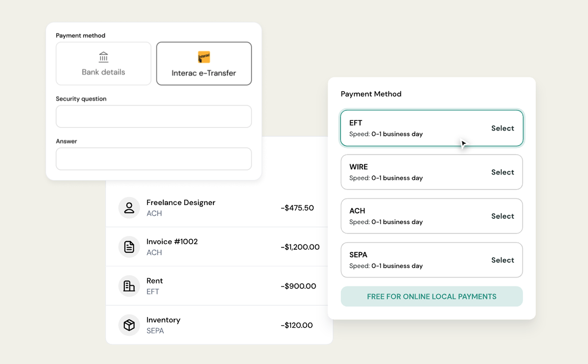This screenshot has width=588, height=364.
Task: Click Select for the ACH method
Action: [x=503, y=216]
